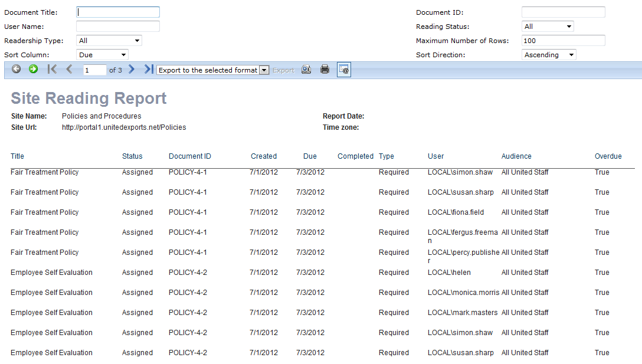Focus the User Name text box

(x=118, y=27)
